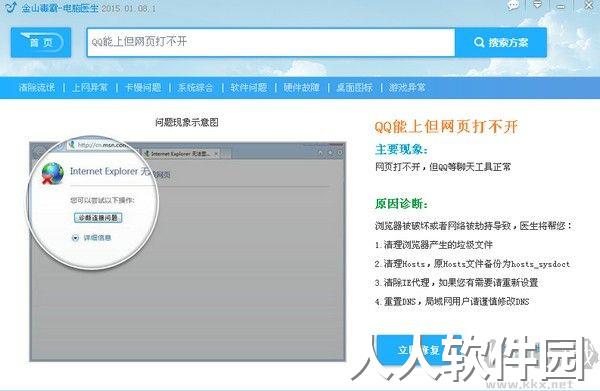Select the 上网异常 category tab
Viewport: 600px width, 391px height.
pyautogui.click(x=90, y=88)
